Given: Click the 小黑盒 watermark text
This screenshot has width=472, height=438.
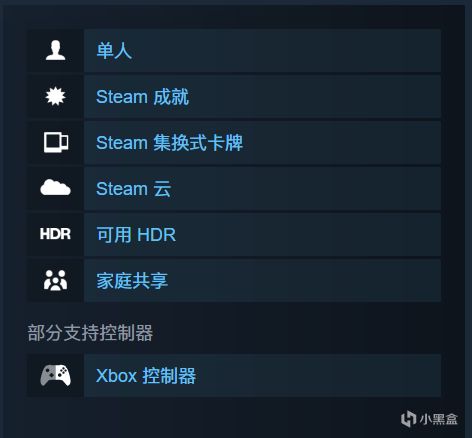Looking at the screenshot, I should [439, 419].
